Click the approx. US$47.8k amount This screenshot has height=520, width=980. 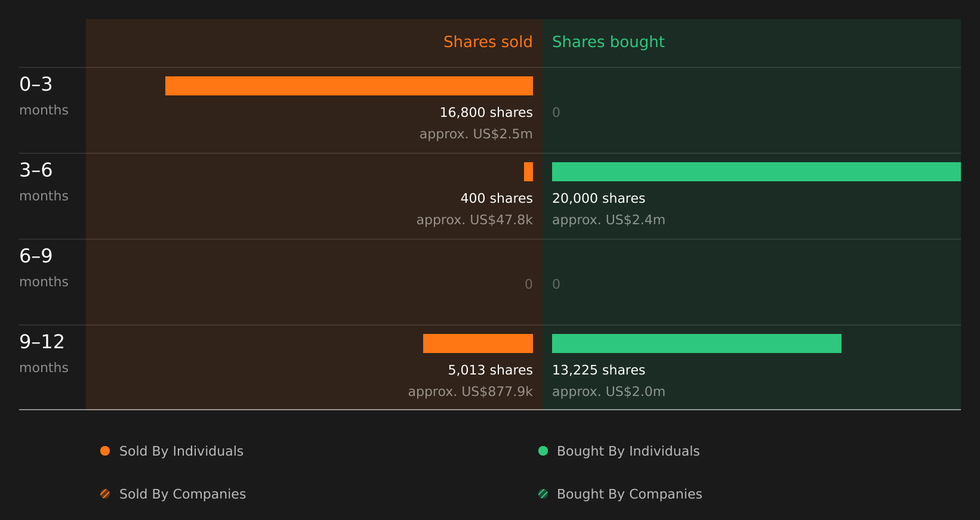pos(474,220)
